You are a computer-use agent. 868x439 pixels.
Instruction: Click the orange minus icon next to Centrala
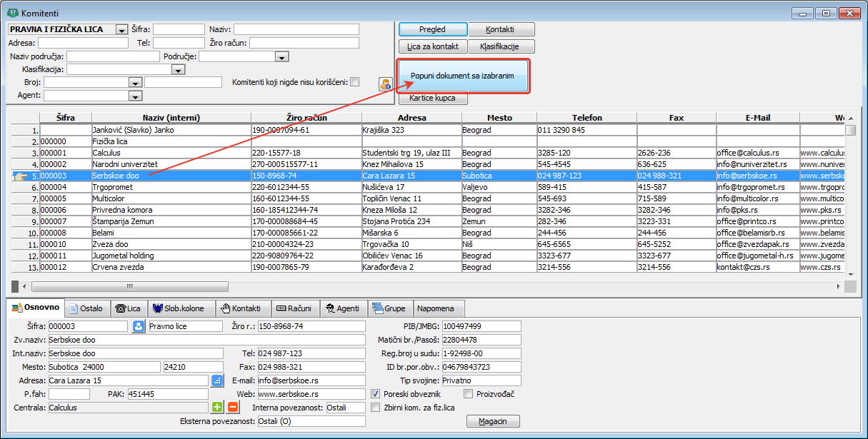point(232,408)
